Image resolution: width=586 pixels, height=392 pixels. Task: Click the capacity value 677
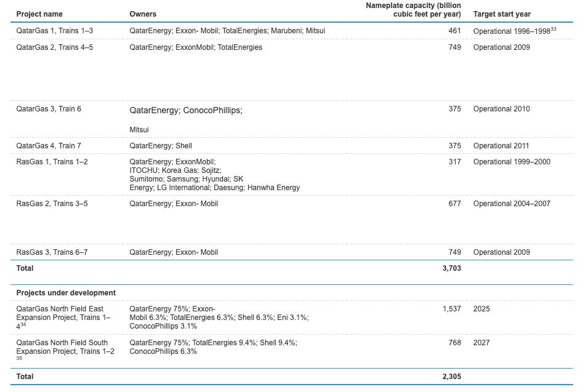click(x=454, y=204)
